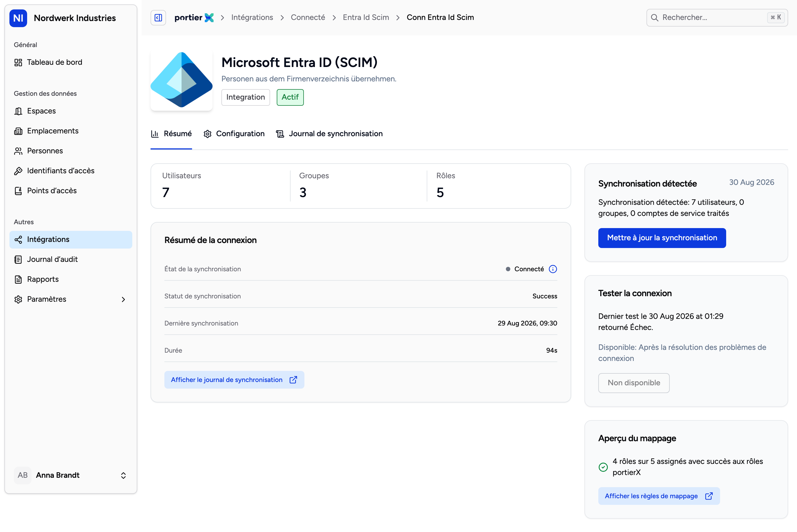Click the Intégrations share icon
This screenshot has width=797, height=532.
coord(18,239)
